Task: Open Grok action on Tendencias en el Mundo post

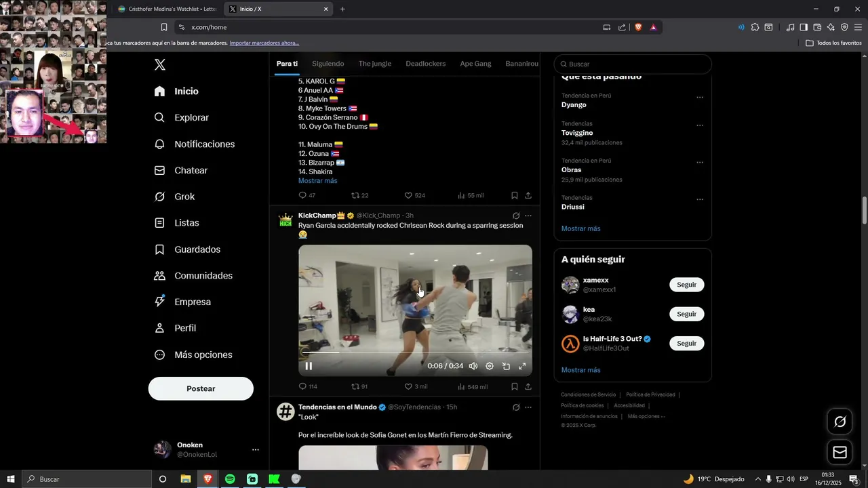Action: (516, 407)
